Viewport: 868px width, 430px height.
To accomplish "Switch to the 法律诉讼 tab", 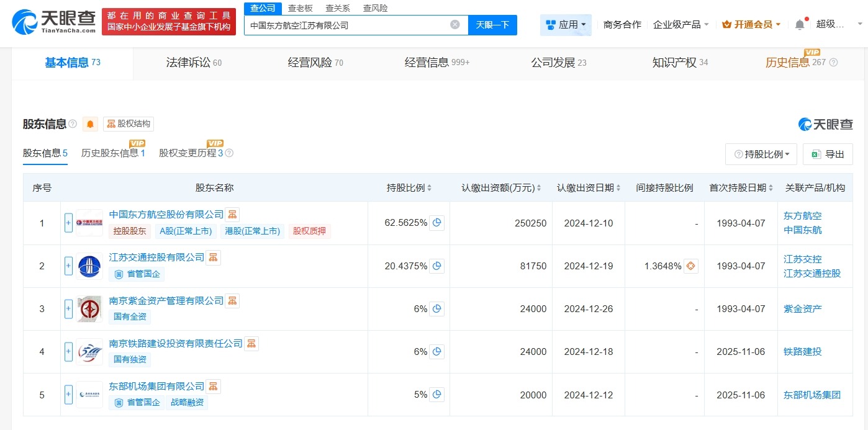I will point(188,62).
